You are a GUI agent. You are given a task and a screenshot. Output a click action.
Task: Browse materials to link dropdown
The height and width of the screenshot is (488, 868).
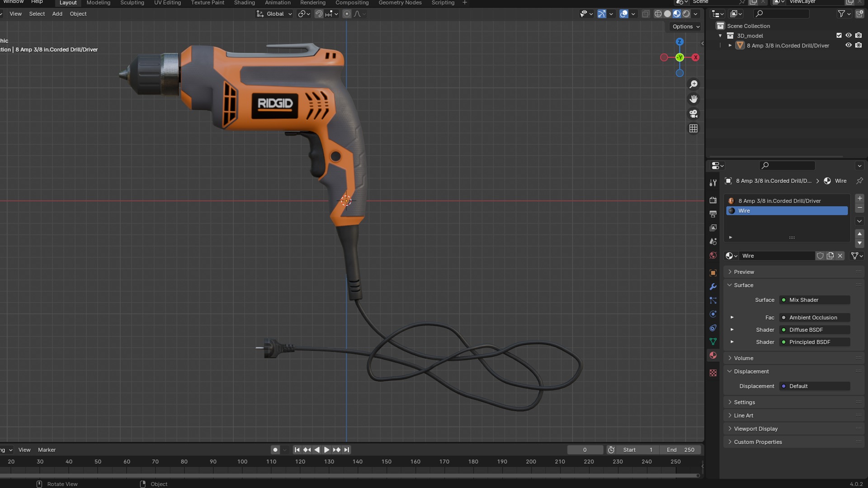click(x=731, y=256)
